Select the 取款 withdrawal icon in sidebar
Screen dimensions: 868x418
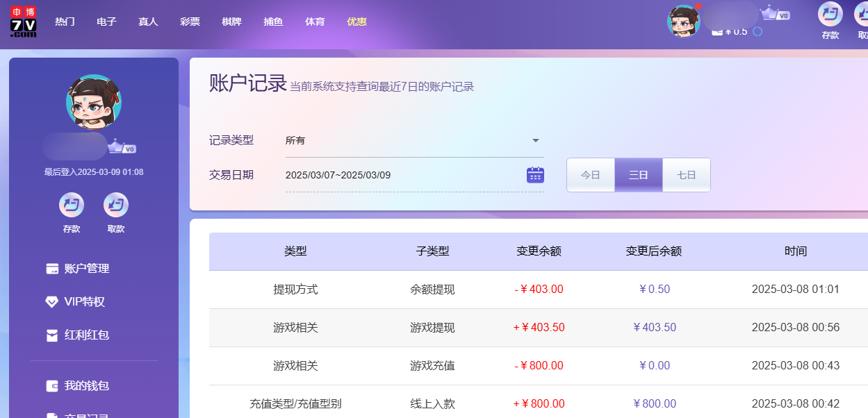click(x=115, y=206)
